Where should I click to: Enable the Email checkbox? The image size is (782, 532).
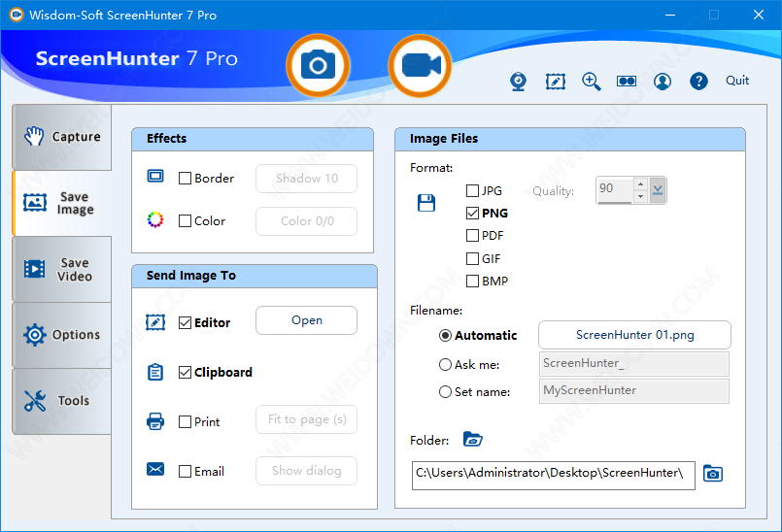tap(185, 471)
